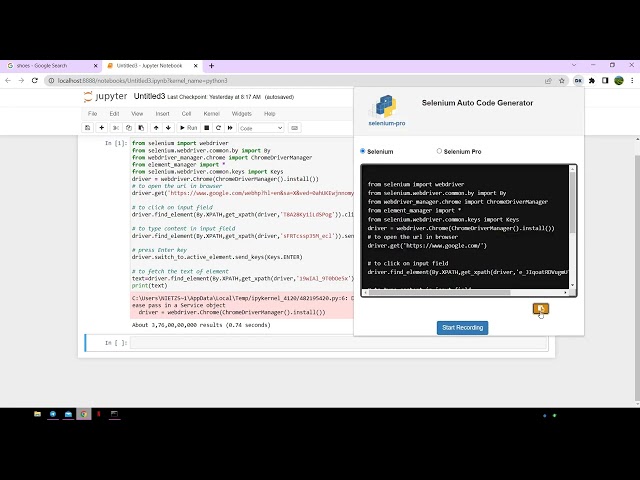Go forward in browser history
The image size is (640, 480).
(21, 81)
